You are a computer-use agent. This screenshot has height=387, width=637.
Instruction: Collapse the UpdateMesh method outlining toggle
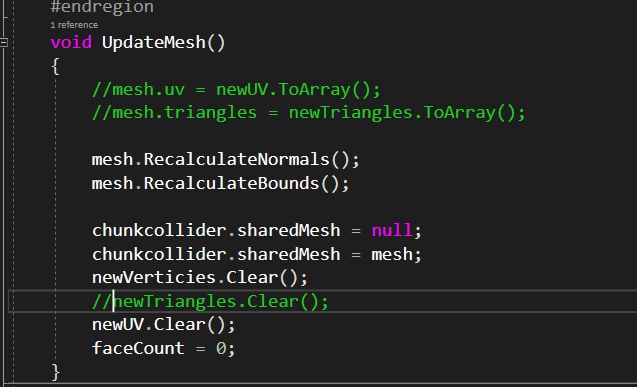4,42
